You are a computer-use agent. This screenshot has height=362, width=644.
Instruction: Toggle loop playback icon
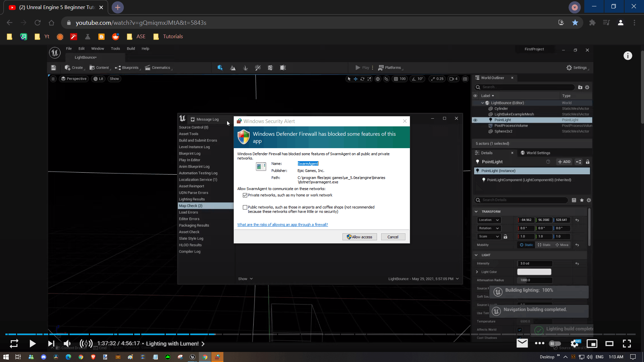point(14,344)
